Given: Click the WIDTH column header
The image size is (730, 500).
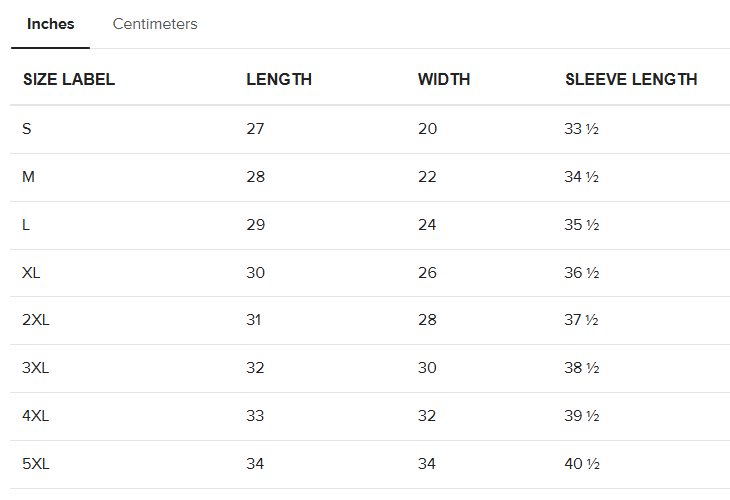Looking at the screenshot, I should (x=444, y=79).
